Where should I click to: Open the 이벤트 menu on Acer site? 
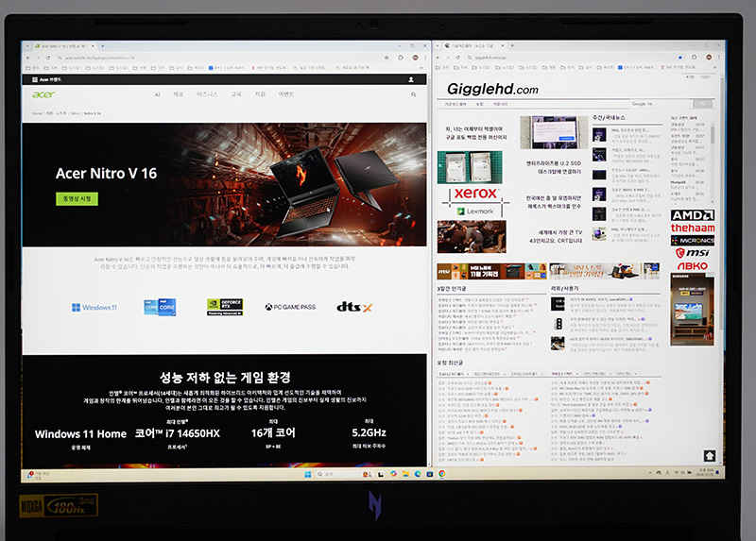(286, 94)
